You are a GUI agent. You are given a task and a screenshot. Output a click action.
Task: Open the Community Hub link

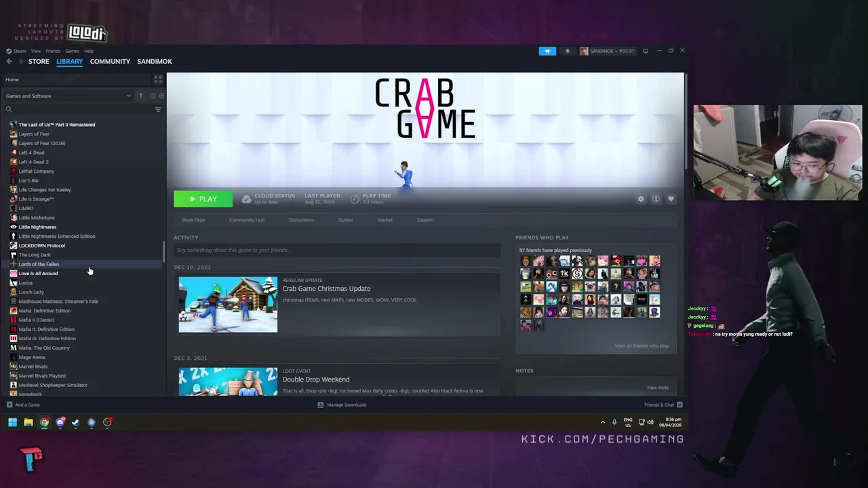[247, 220]
